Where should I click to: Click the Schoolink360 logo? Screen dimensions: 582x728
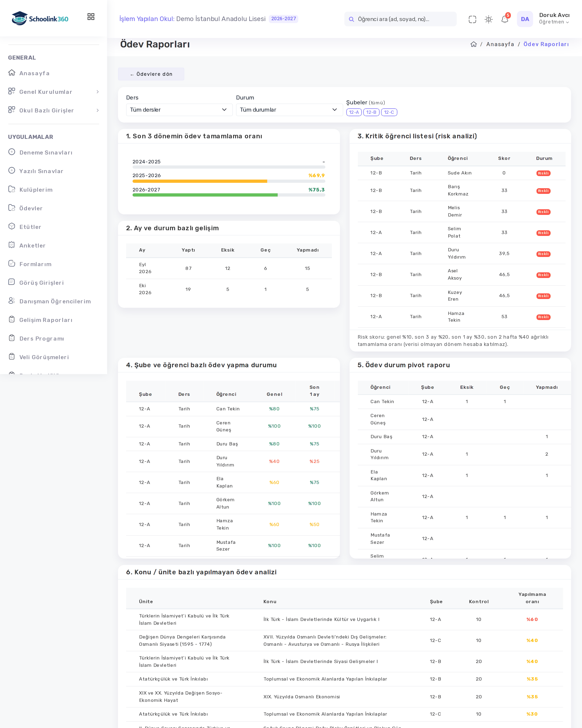[40, 18]
